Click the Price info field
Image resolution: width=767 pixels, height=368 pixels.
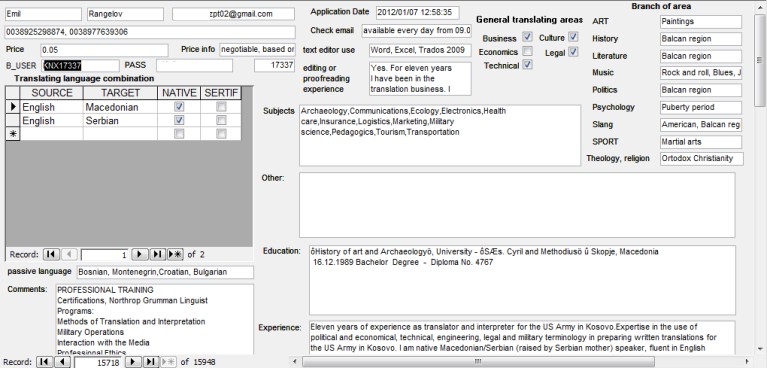click(257, 49)
